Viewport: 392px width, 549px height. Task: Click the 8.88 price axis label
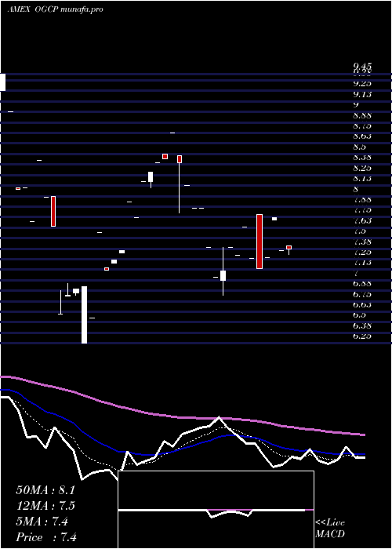(362, 115)
